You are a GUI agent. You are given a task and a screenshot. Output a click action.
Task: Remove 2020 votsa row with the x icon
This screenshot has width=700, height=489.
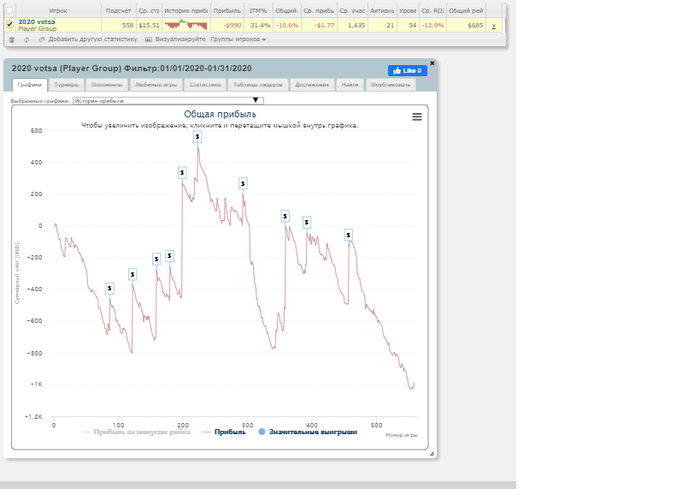494,26
